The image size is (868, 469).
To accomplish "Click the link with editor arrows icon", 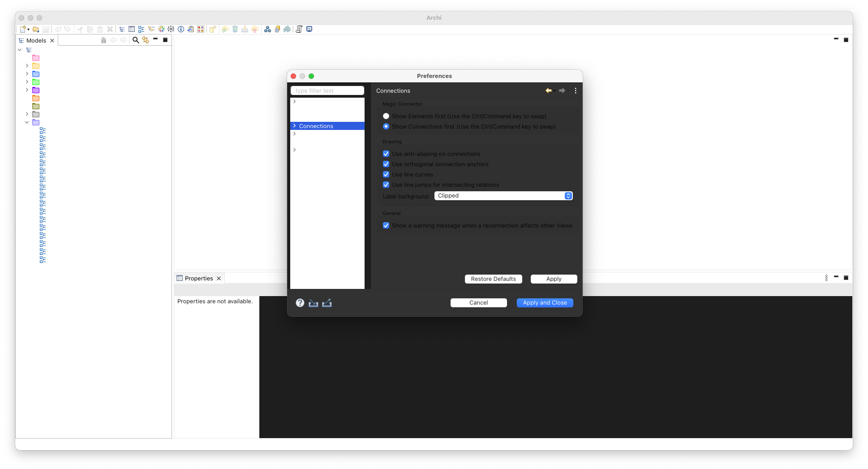I will tap(146, 40).
